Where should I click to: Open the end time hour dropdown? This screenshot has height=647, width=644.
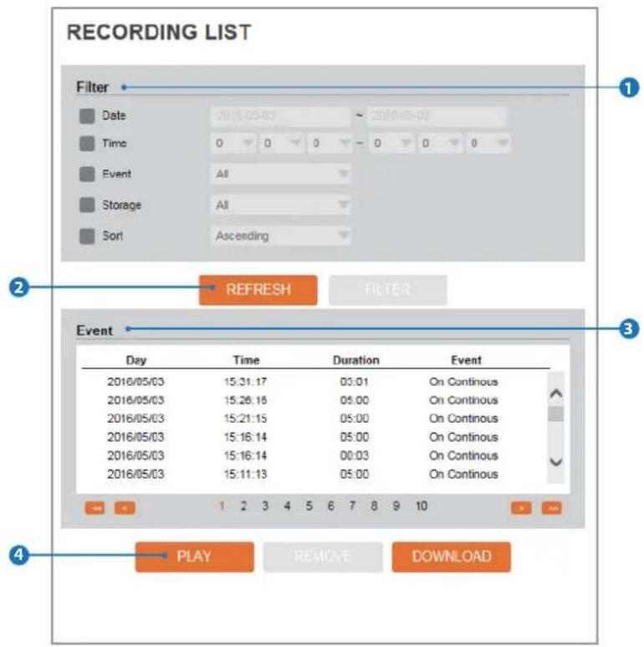391,143
